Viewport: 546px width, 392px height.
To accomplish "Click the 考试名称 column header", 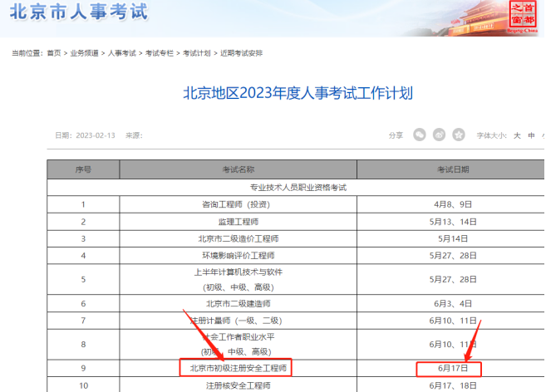I will 238,169.
